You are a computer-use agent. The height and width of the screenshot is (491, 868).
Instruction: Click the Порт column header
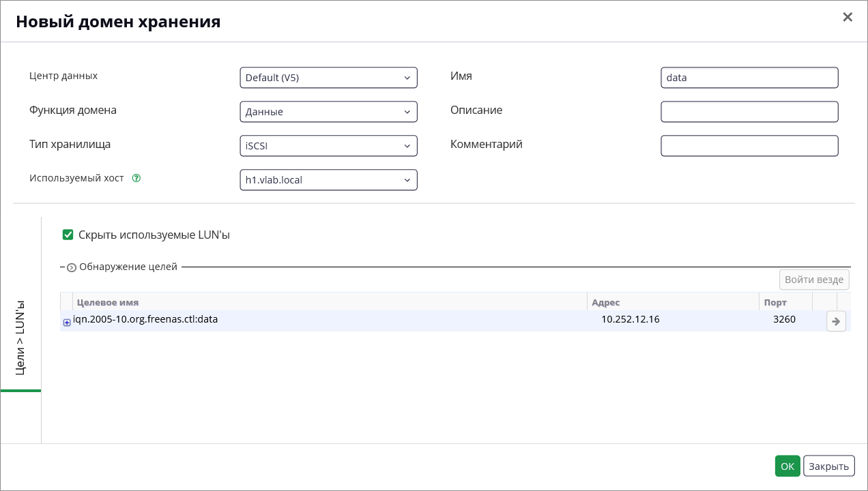(x=785, y=302)
